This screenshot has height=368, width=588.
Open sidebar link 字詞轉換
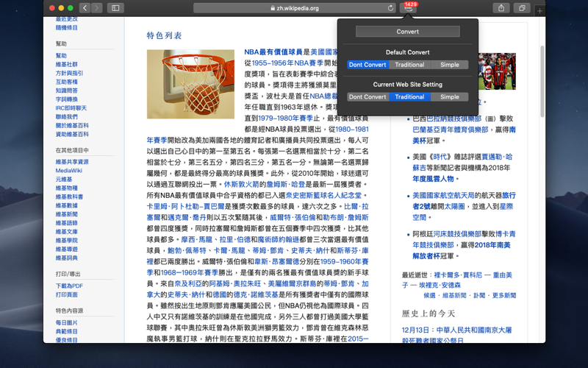pyautogui.click(x=67, y=99)
